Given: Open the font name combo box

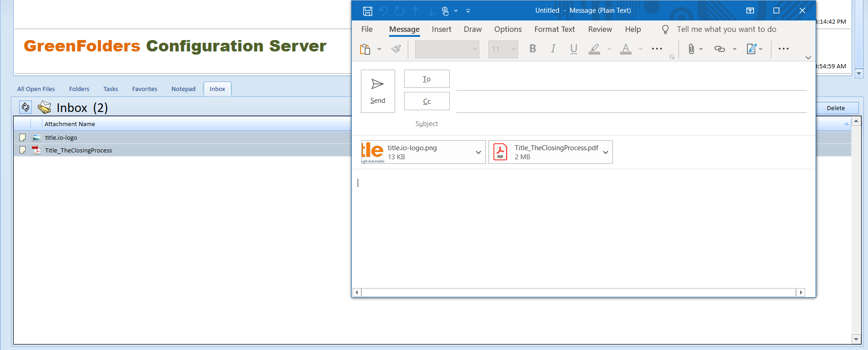Looking at the screenshot, I should click(x=447, y=49).
